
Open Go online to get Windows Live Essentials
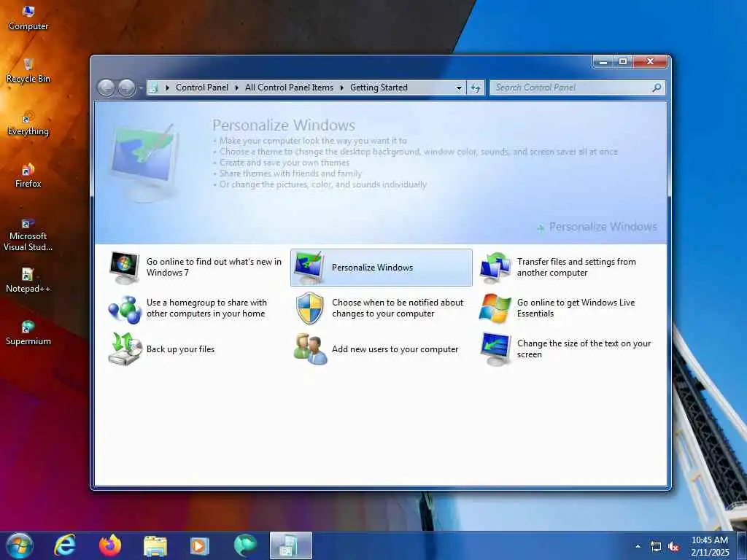point(576,308)
